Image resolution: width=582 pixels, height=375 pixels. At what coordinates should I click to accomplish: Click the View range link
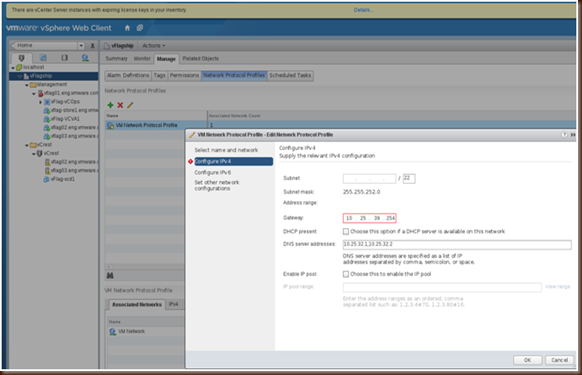558,287
